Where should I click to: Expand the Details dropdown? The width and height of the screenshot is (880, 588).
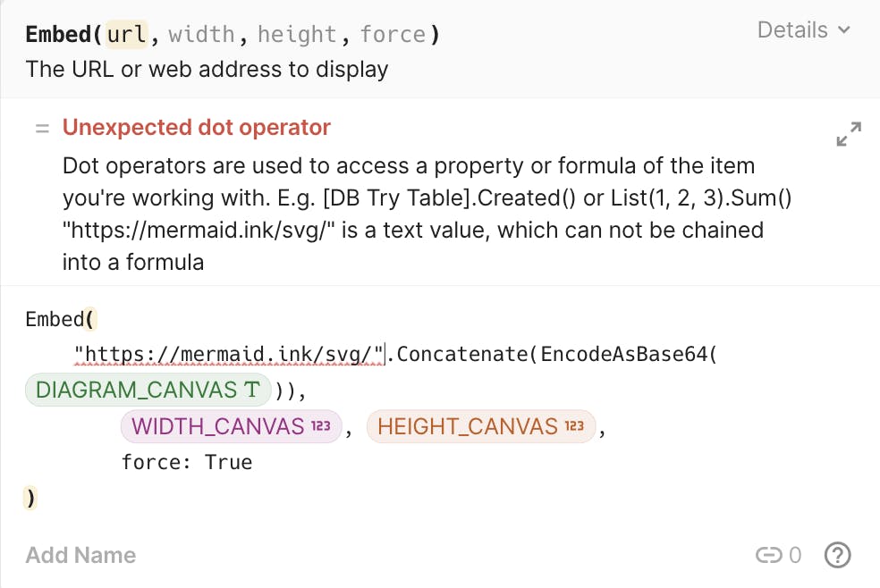[x=804, y=29]
